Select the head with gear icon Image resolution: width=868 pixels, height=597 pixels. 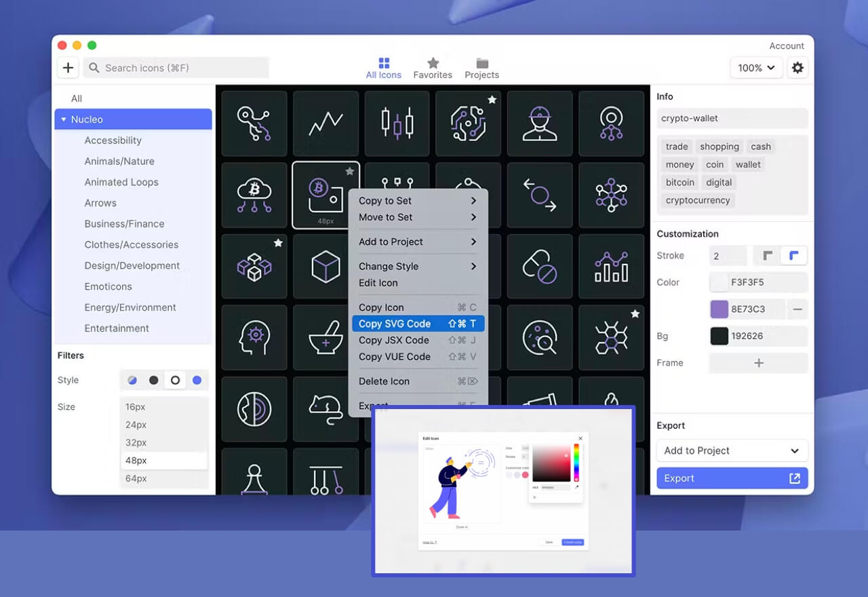[254, 338]
